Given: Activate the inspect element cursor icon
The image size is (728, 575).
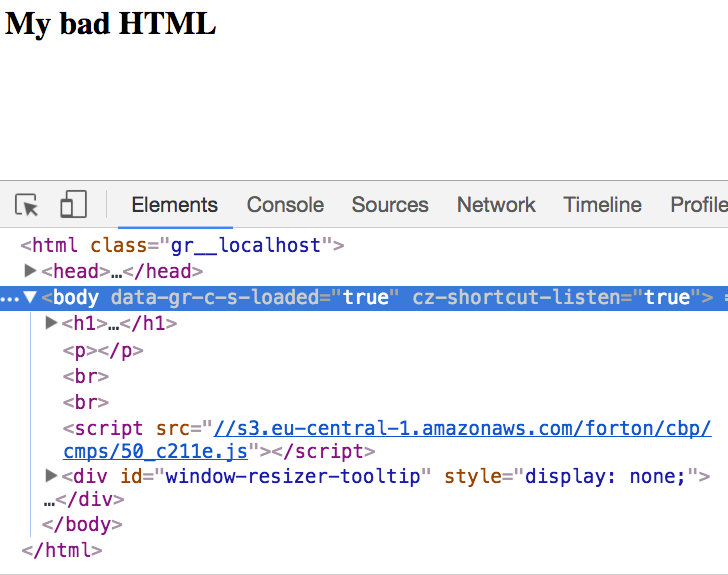Looking at the screenshot, I should pos(26,205).
